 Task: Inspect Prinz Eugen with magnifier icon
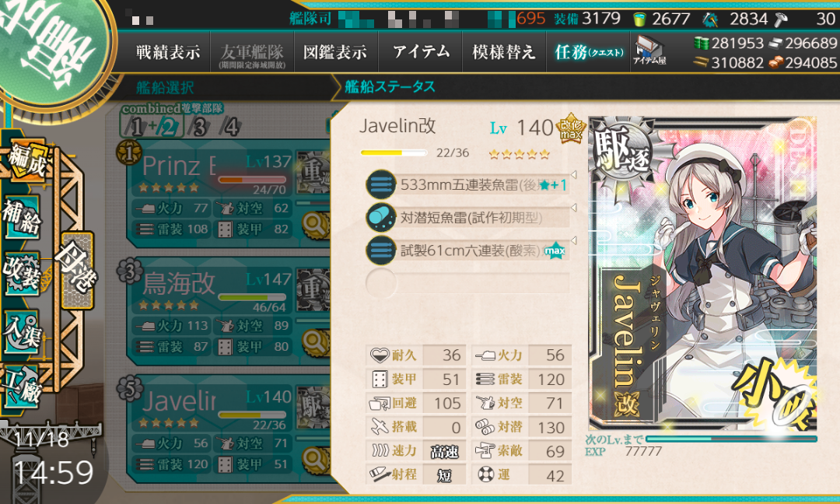pyautogui.click(x=314, y=225)
